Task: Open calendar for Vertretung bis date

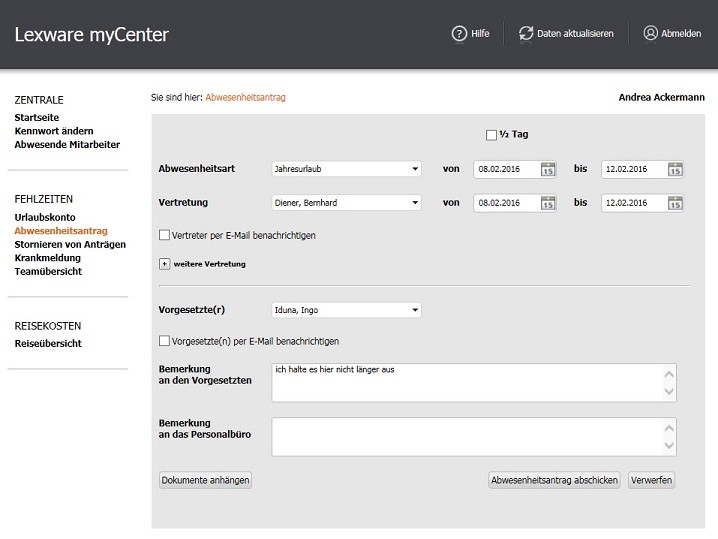Action: (675, 203)
